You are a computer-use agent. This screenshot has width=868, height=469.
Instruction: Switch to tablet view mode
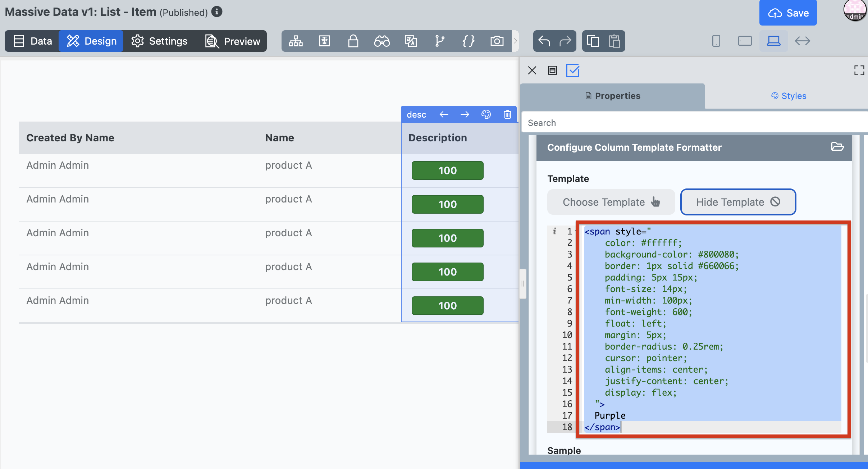pyautogui.click(x=745, y=41)
